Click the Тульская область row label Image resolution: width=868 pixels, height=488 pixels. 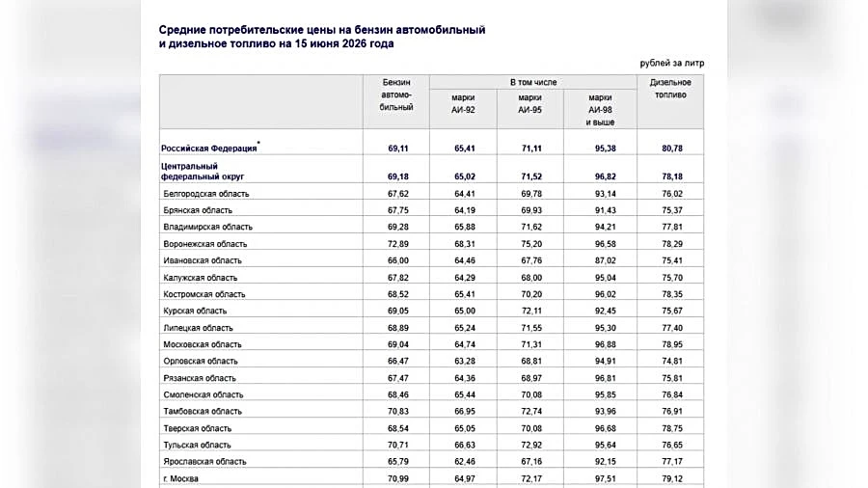click(197, 445)
